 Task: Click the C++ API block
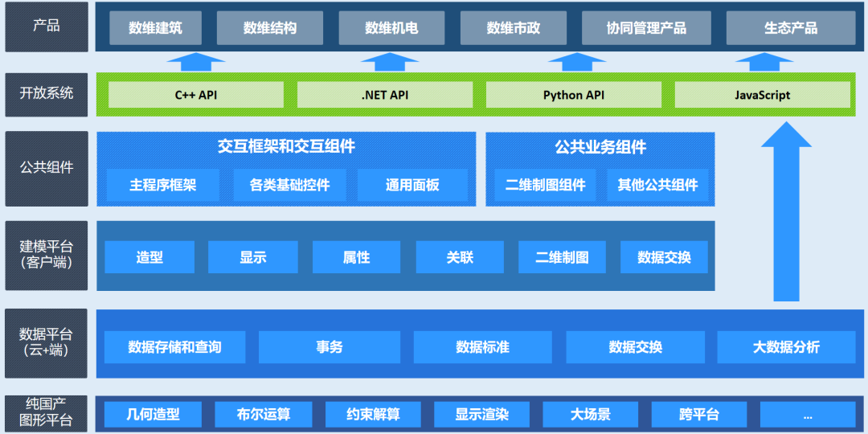click(x=196, y=95)
